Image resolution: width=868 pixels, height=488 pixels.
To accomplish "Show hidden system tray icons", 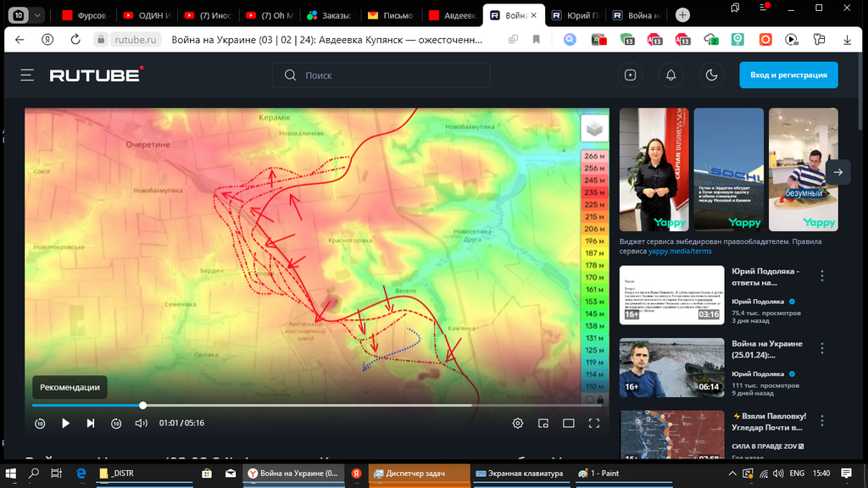I will click(x=732, y=474).
